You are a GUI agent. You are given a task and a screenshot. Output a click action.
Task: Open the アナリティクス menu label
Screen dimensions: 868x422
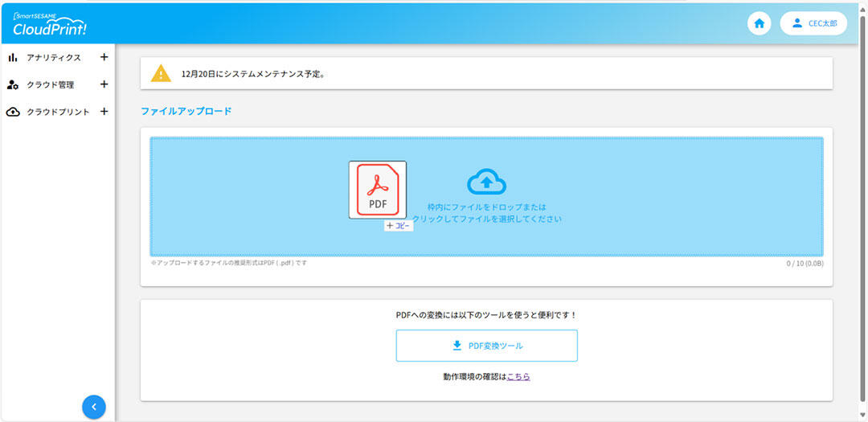(x=54, y=58)
